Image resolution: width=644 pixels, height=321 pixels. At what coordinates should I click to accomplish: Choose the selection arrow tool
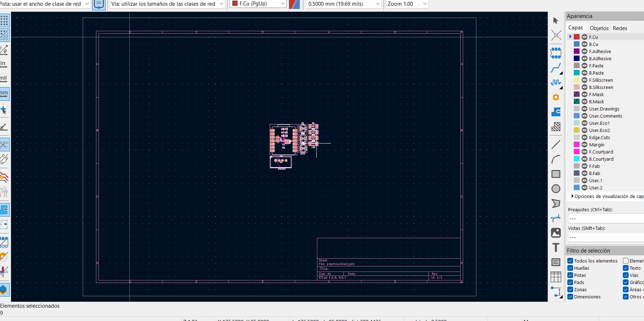coord(556,21)
